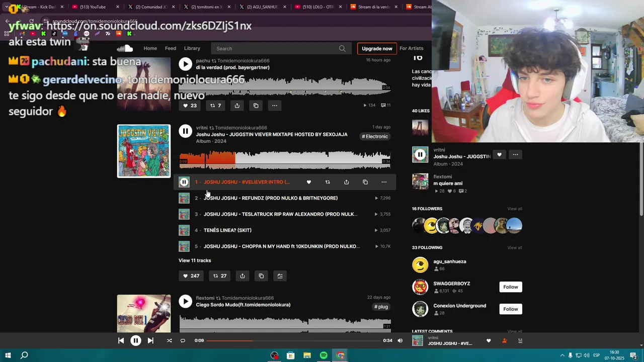The height and width of the screenshot is (362, 644).
Task: Copy link of 'di la verdad' track
Action: pos(256,106)
